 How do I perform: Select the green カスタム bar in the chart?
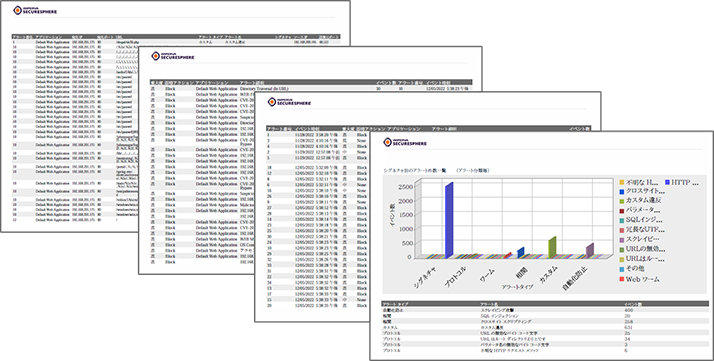552,247
